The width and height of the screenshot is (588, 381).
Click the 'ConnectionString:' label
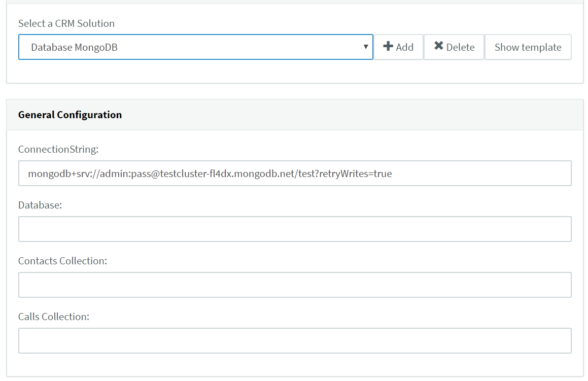[58, 149]
